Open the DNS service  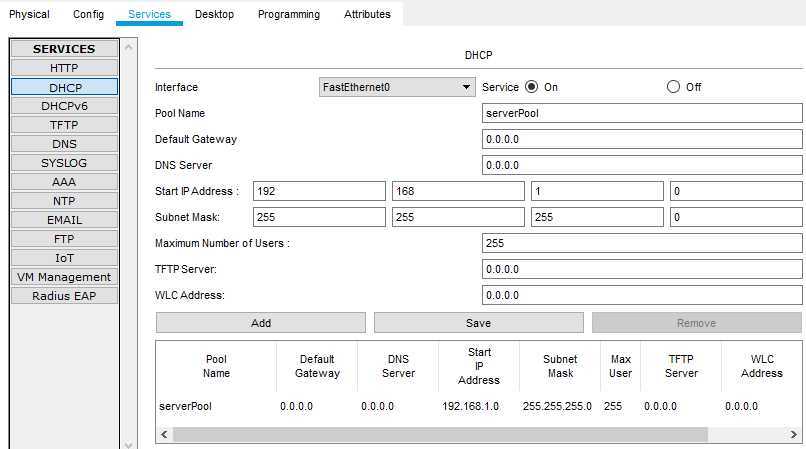pos(64,144)
